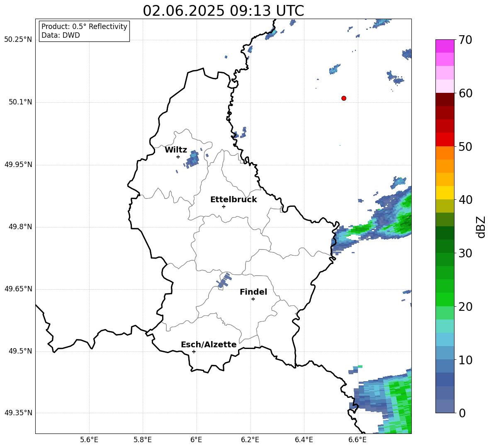The image size is (491, 448).
Task: Click the magenta top segment of the colorbar
Action: tap(445, 46)
